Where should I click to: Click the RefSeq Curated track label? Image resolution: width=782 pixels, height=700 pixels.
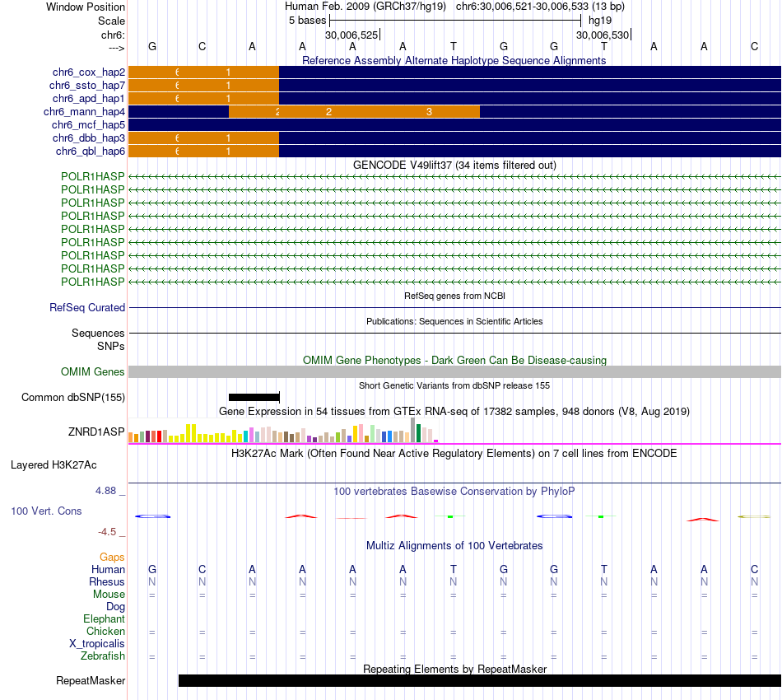tap(86, 307)
